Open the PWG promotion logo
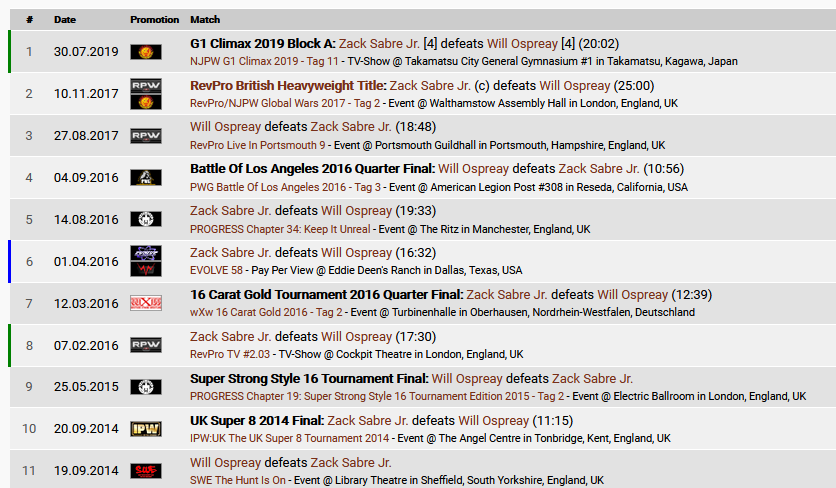This screenshot has height=488, width=836. [x=145, y=178]
